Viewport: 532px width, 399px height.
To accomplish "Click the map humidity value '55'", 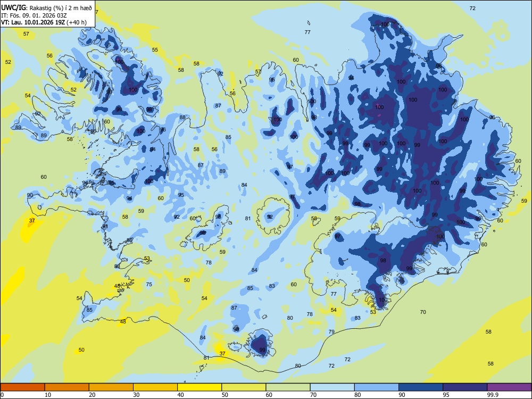I will (x=155, y=49).
